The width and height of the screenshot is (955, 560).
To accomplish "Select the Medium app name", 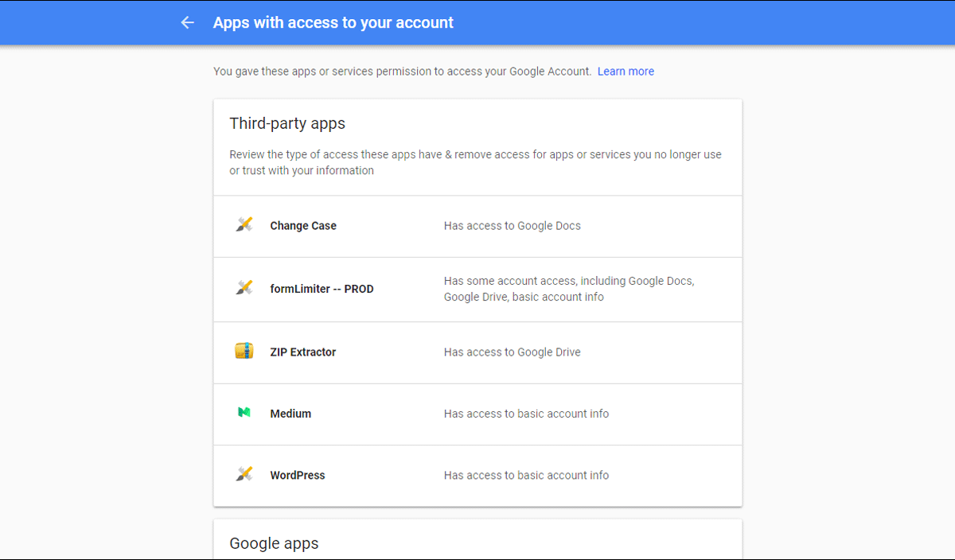I will [290, 414].
